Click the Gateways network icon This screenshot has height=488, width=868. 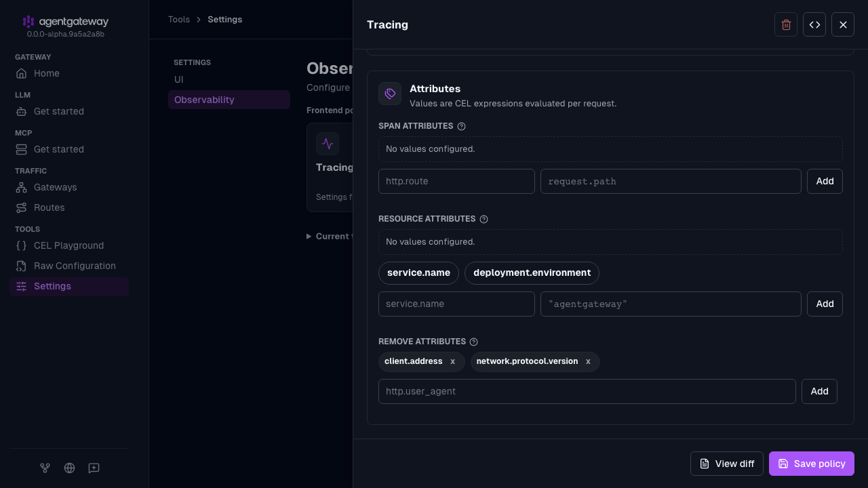pyautogui.click(x=22, y=187)
